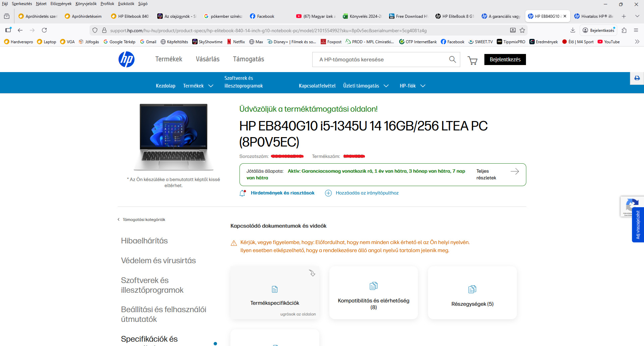Open the list all tabs dropdown
Viewport: 644px width, 346px height.
[x=637, y=16]
